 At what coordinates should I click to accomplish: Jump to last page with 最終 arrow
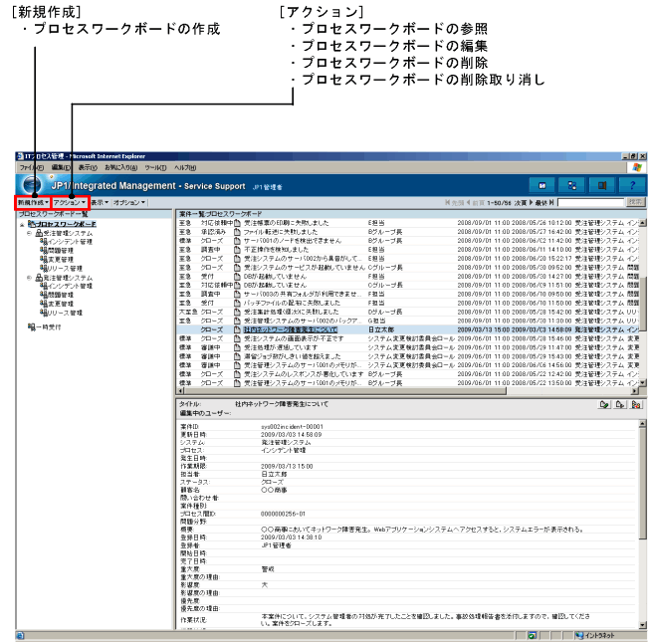(544, 203)
